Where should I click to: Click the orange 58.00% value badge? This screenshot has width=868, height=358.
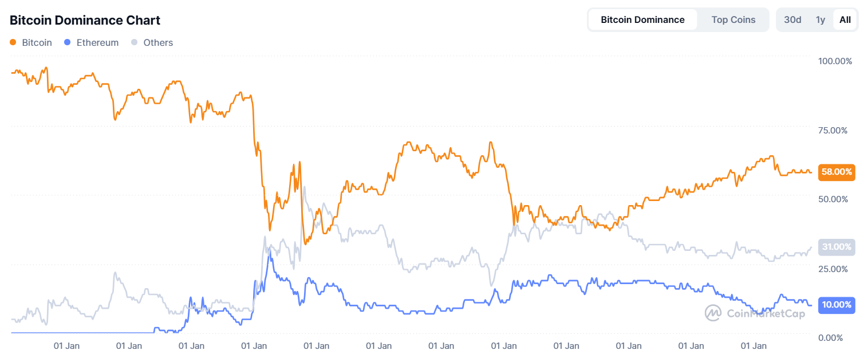point(837,172)
